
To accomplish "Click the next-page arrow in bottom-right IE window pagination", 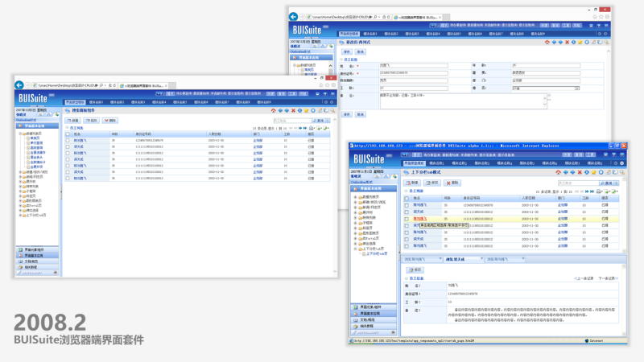I will tap(587, 191).
